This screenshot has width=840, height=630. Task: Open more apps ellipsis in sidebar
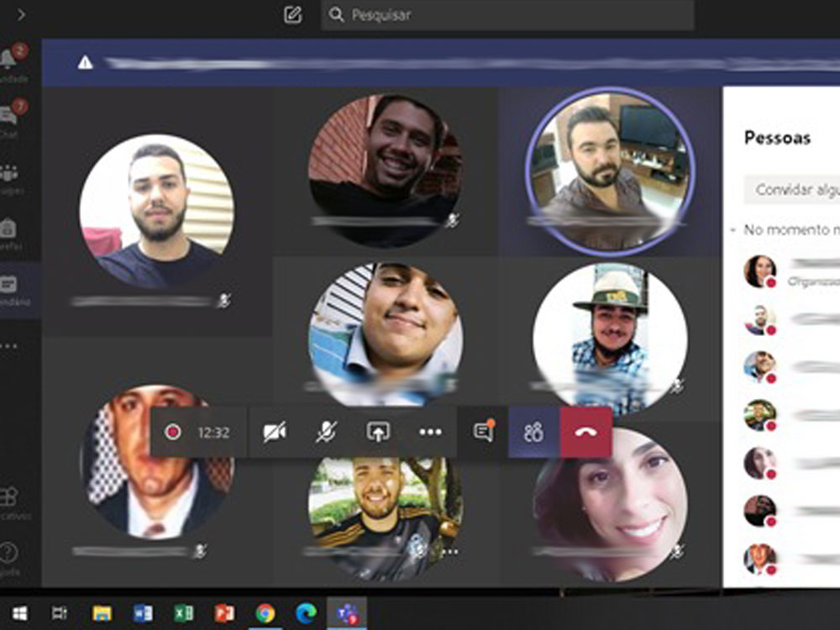8,346
